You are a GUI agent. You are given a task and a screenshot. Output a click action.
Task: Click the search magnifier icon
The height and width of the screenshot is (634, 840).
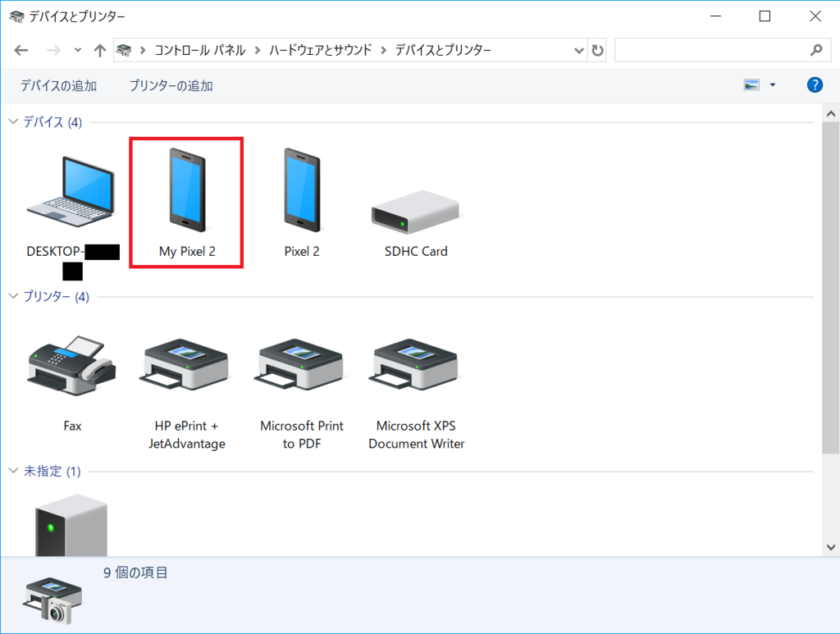click(816, 50)
